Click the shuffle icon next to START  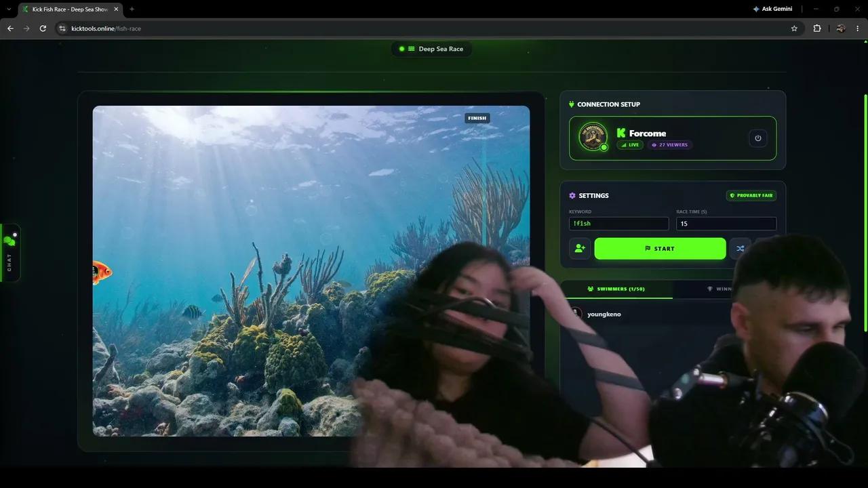741,249
